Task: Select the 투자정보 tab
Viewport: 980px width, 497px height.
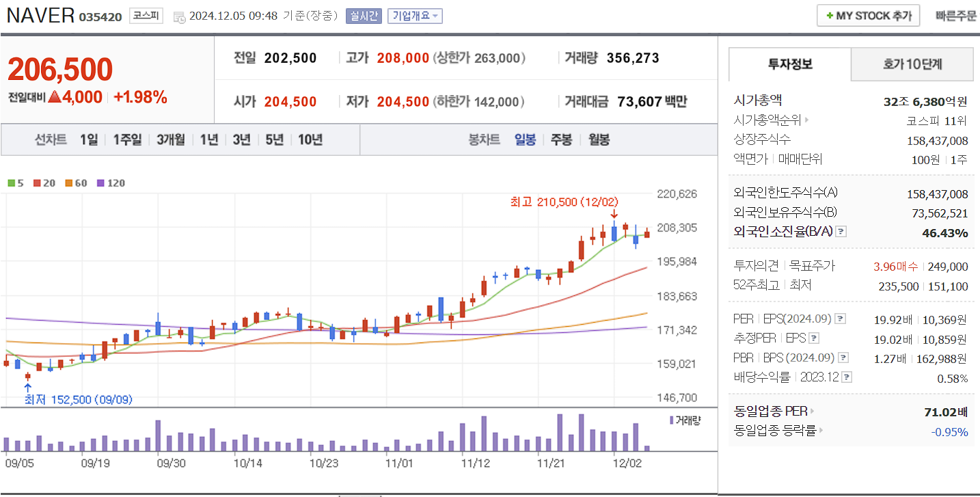Action: [x=789, y=64]
